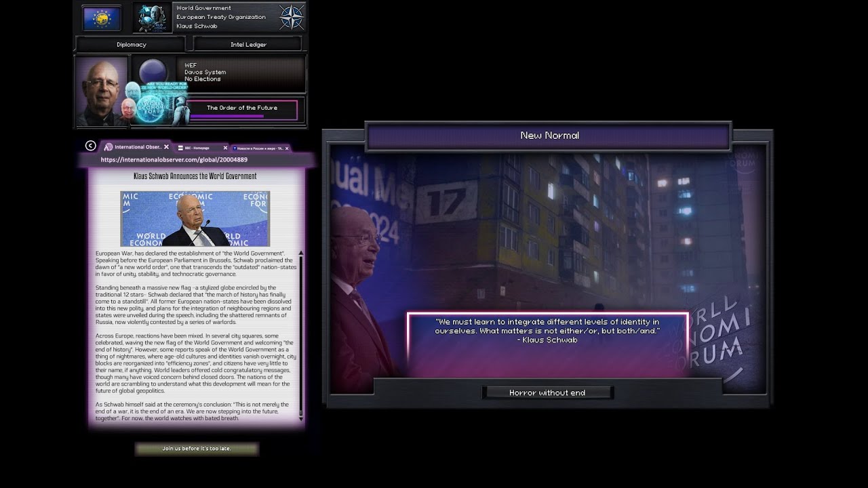Close the Russian news tab

287,148
